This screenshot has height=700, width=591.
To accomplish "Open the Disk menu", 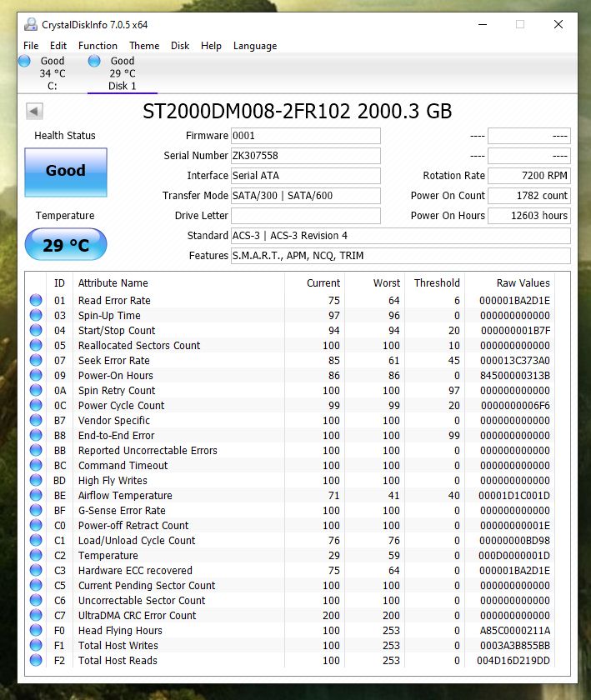I will (180, 46).
